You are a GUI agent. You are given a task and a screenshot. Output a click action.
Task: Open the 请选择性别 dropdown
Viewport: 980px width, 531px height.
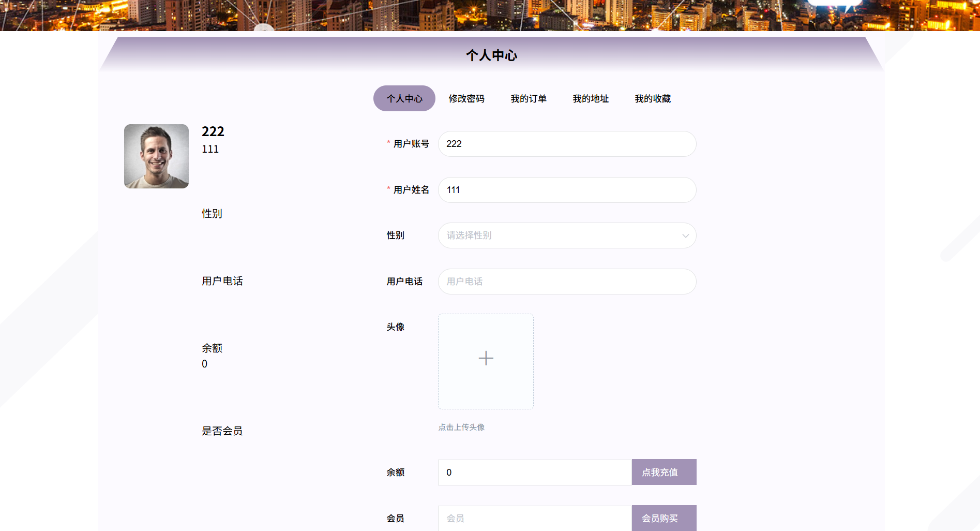(x=567, y=235)
